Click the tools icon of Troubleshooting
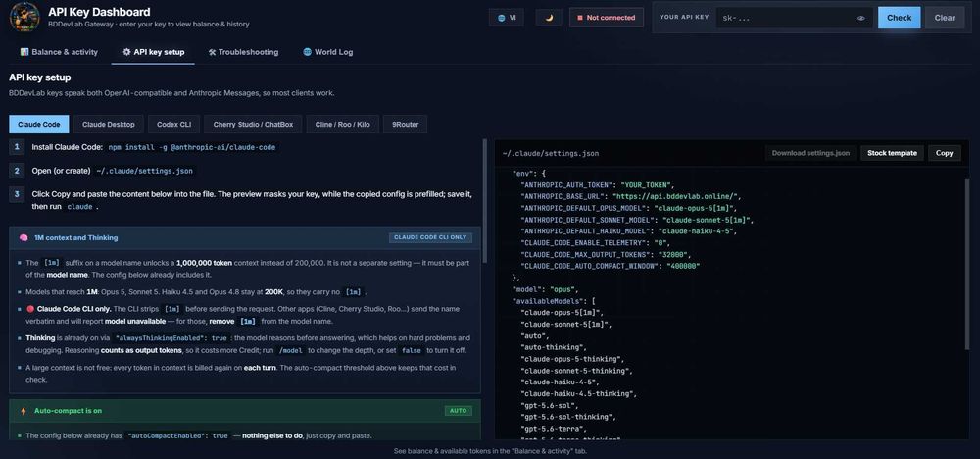Image resolution: width=980 pixels, height=459 pixels. [212, 52]
